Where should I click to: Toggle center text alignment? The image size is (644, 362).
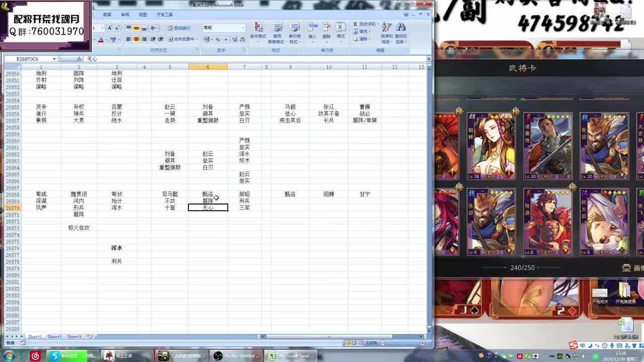136,39
